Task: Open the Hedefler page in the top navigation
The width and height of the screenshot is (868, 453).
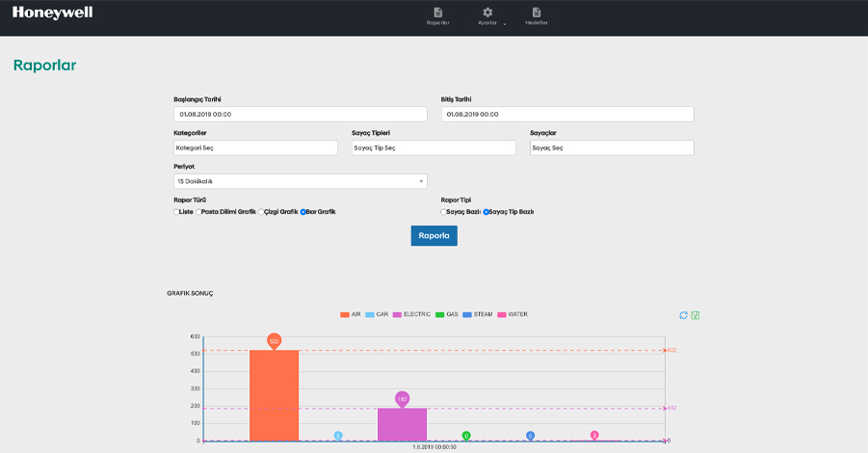Action: 537,16
